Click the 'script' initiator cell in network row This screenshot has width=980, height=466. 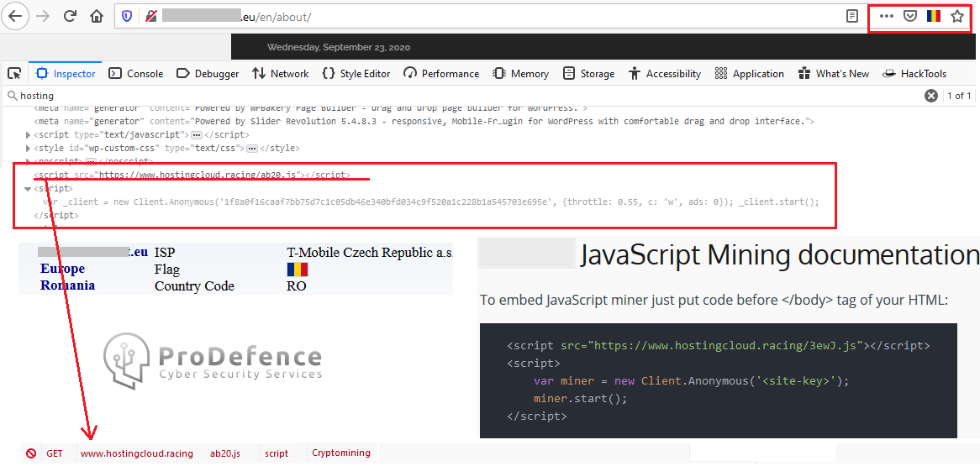click(277, 453)
